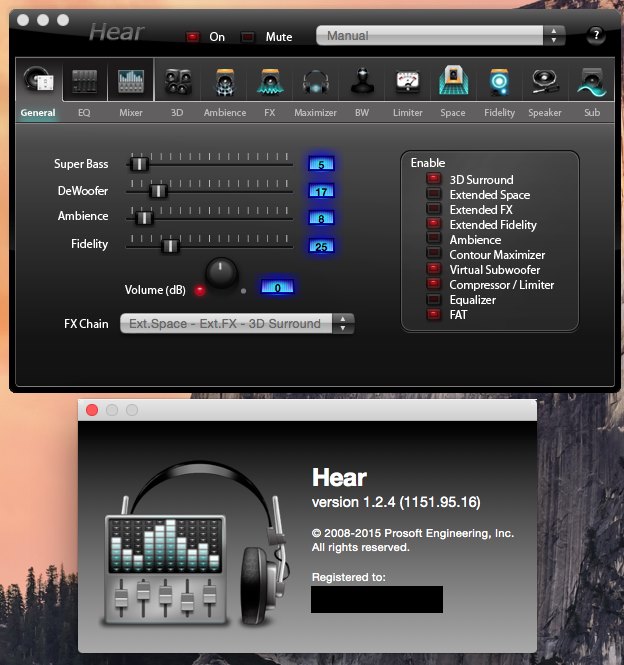Toggle the red Volume (dB) LED
The height and width of the screenshot is (665, 624).
(x=200, y=291)
